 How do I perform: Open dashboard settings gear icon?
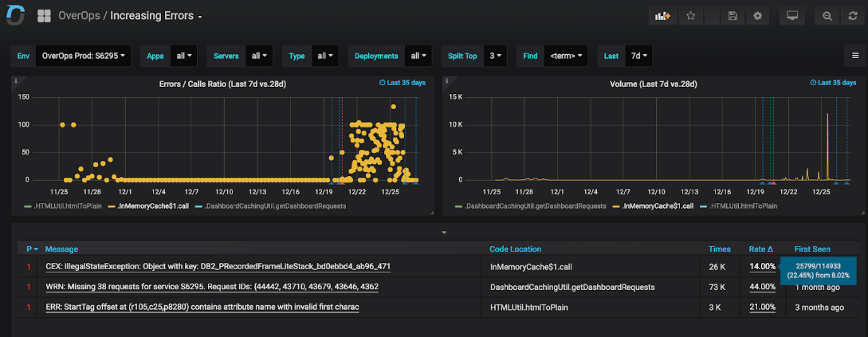757,16
